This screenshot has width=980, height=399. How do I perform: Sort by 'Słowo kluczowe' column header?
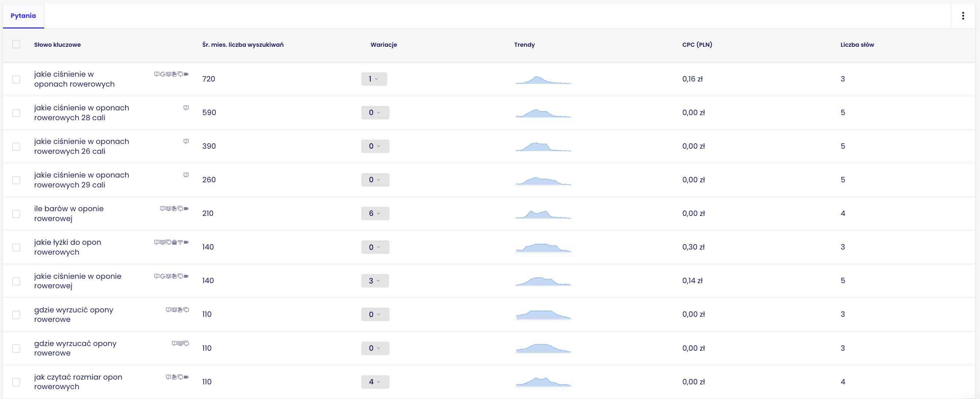[x=57, y=45]
